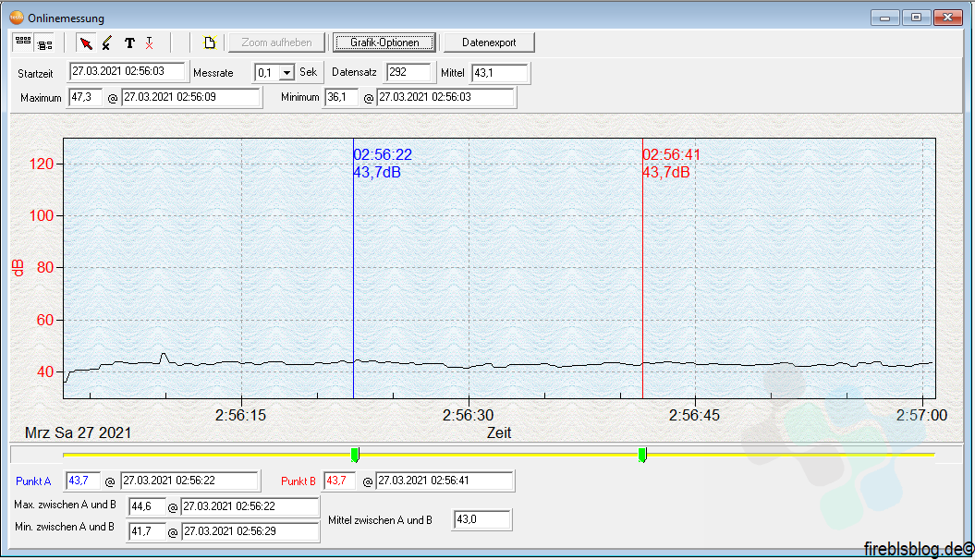Select the red arrow selection tool

[x=86, y=43]
